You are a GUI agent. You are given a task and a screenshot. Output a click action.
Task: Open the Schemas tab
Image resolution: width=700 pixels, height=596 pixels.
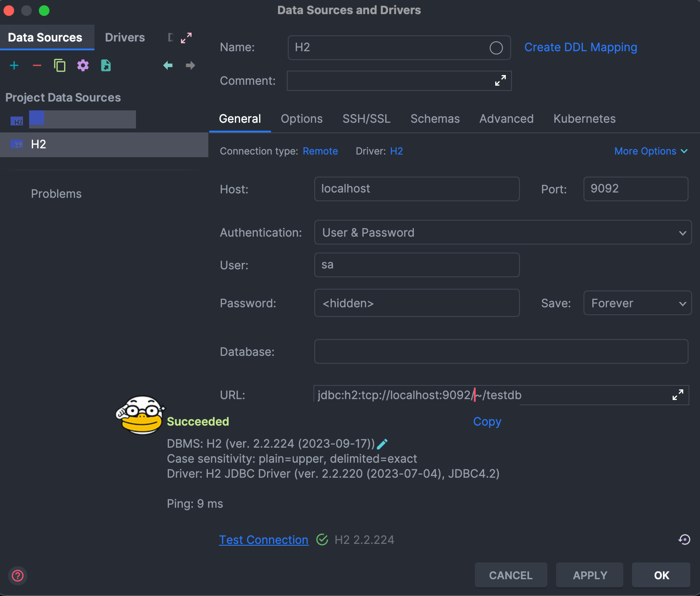pyautogui.click(x=435, y=119)
